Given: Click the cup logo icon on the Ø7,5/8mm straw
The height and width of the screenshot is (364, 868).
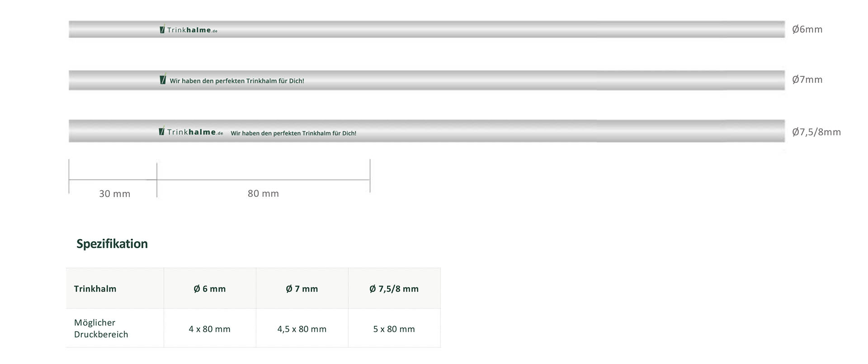Looking at the screenshot, I should tap(162, 131).
